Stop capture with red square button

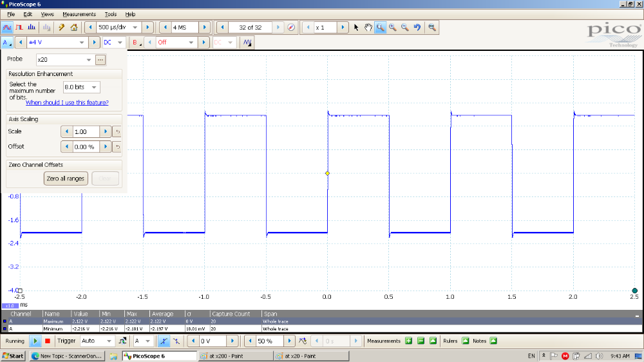pyautogui.click(x=48, y=341)
